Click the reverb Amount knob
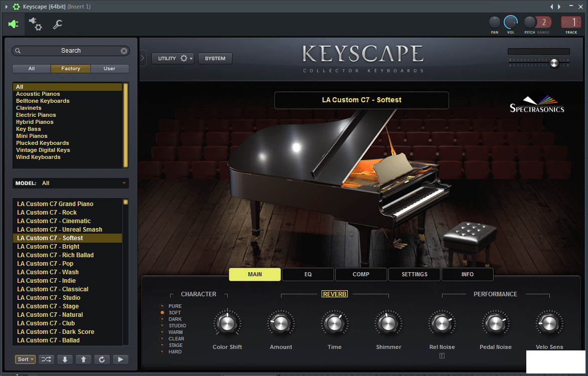Viewport: 588px width, 376px height. click(x=281, y=323)
